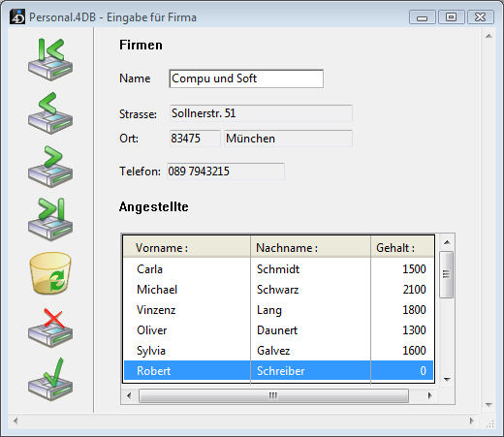
Task: Cancel the record with the red X icon
Action: pyautogui.click(x=50, y=328)
